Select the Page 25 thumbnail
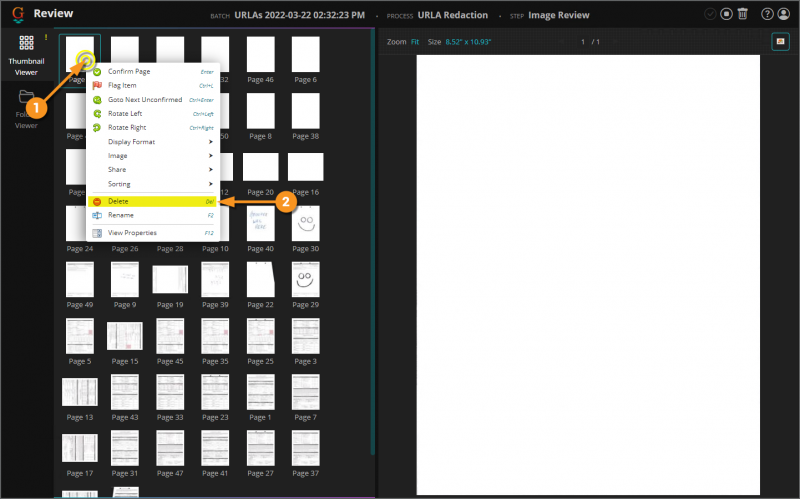The height and width of the screenshot is (499, 800). point(260,336)
